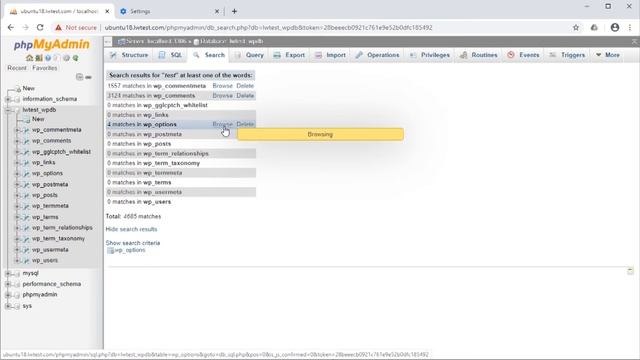Screen dimensions: 640x360
Task: Browse matches in wp_options
Action: (x=222, y=124)
